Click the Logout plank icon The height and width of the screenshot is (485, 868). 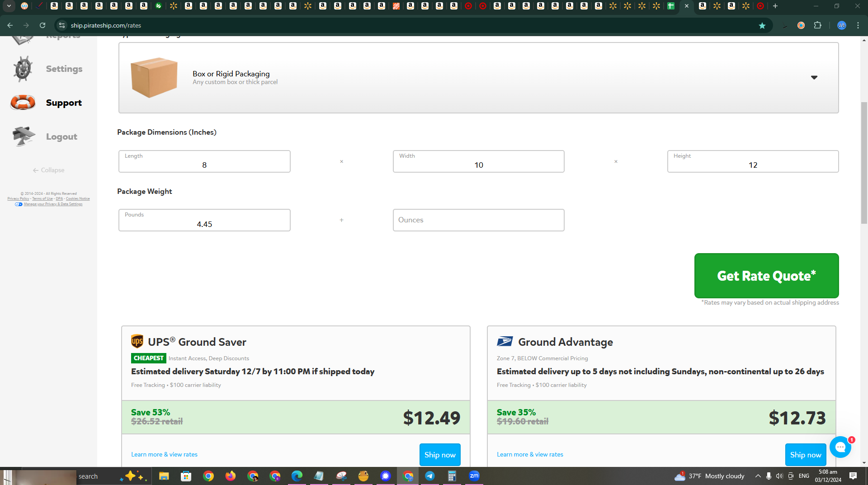point(24,137)
